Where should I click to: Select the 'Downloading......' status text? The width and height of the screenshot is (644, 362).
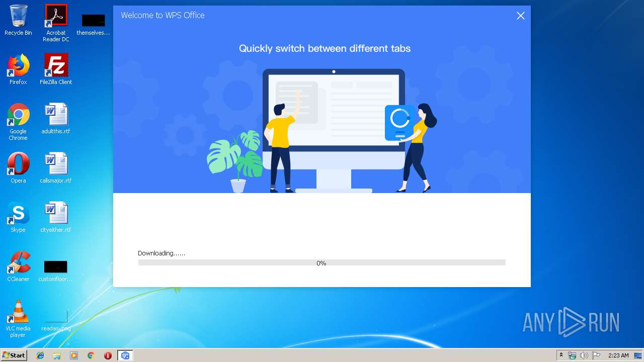tap(162, 253)
